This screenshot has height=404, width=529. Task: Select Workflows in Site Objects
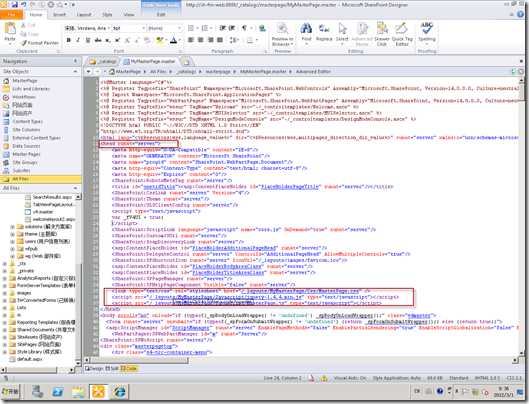(x=24, y=97)
